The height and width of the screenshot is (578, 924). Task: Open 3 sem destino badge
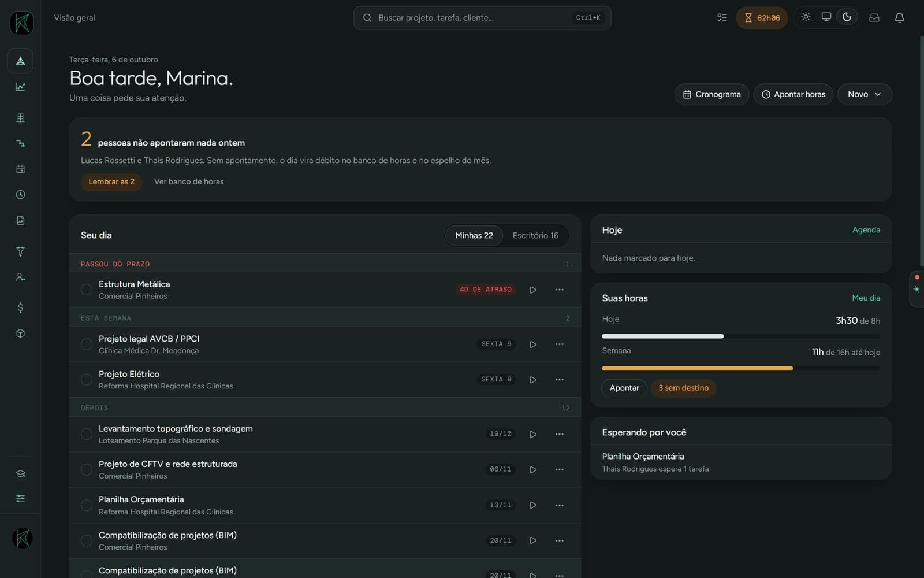(684, 388)
